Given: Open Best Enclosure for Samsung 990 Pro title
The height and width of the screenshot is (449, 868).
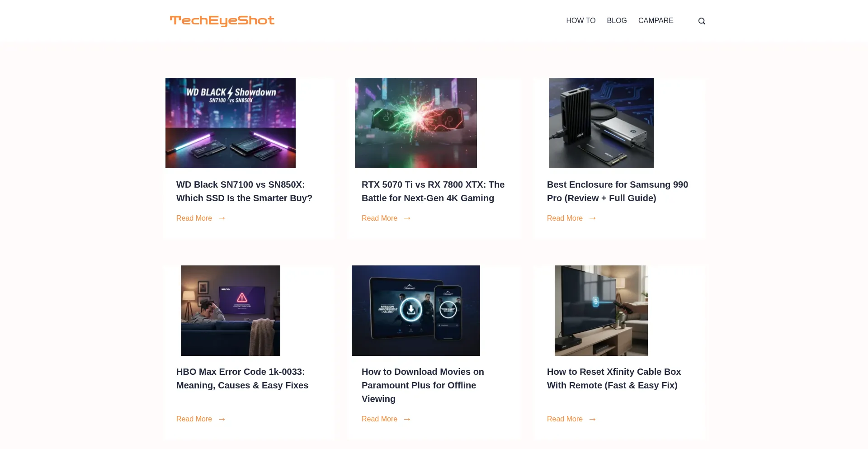Looking at the screenshot, I should tap(618, 191).
